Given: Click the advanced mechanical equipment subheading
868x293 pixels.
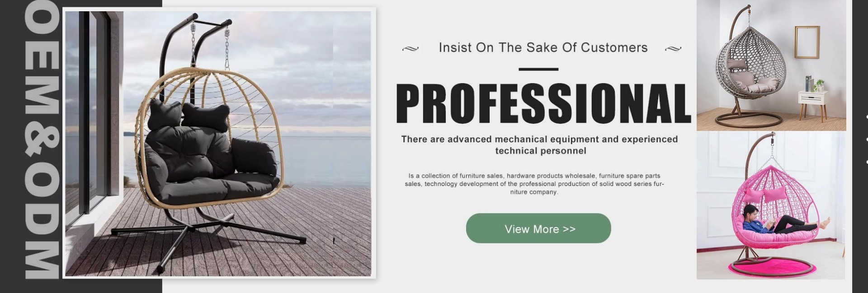Looking at the screenshot, I should [540, 145].
